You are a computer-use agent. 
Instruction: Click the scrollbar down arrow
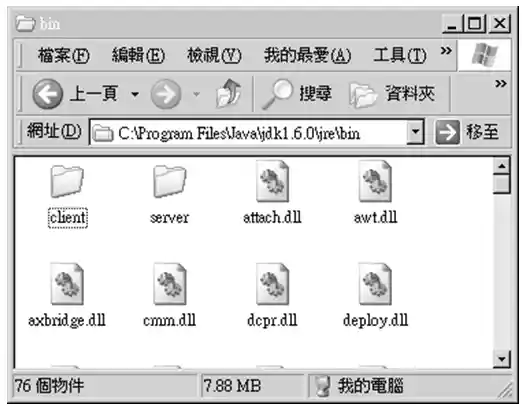pos(502,359)
